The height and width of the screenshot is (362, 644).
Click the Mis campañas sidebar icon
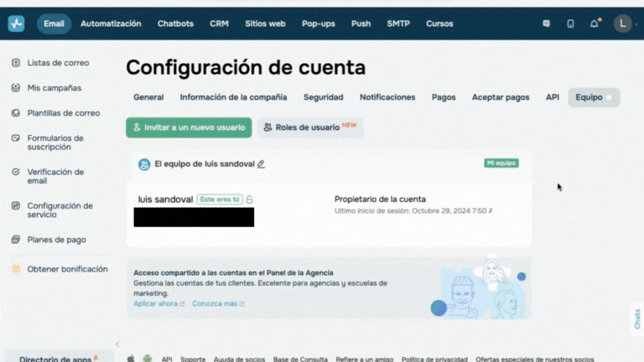(x=16, y=88)
